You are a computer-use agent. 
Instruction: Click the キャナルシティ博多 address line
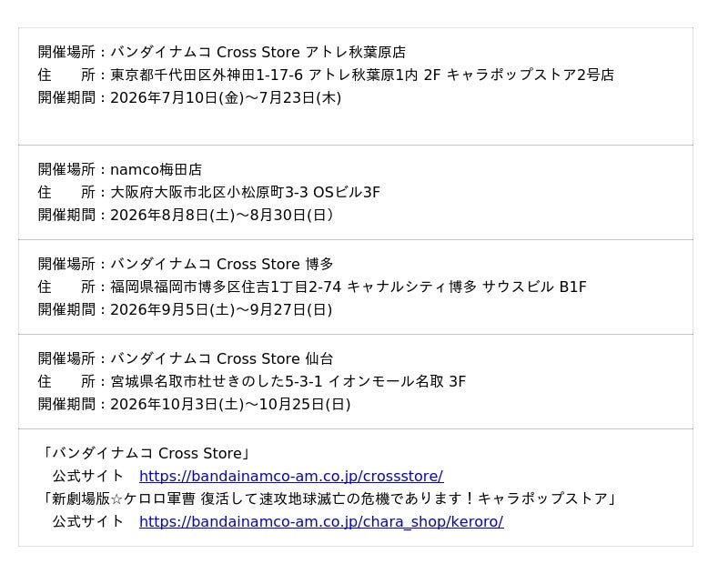point(312,287)
